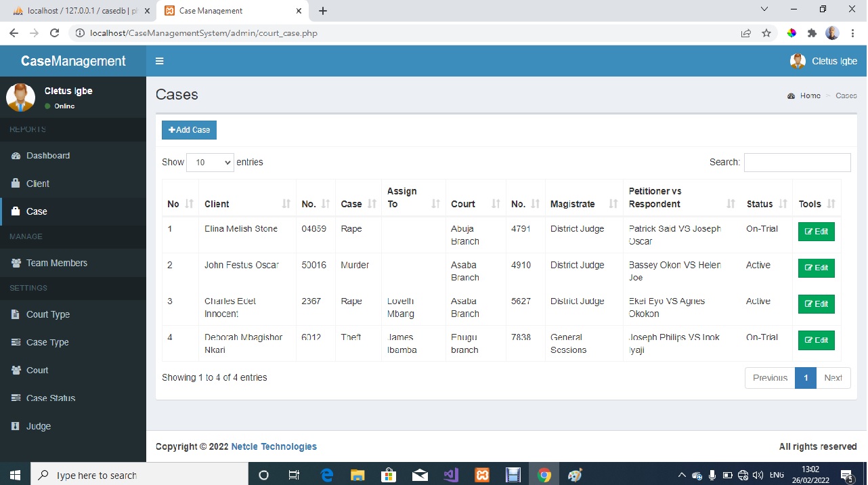Viewport: 868px width, 485px height.
Task: Open the ENG language selector in the taskbar
Action: point(776,474)
